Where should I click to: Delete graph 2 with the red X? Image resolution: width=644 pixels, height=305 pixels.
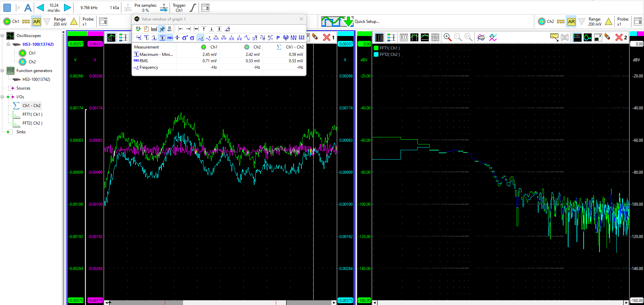[619, 37]
